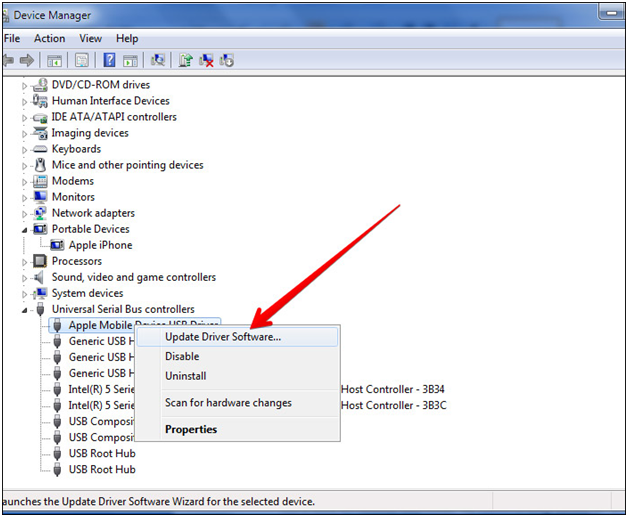Select the last USB Root Hub entry
The height and width of the screenshot is (517, 628).
[102, 469]
